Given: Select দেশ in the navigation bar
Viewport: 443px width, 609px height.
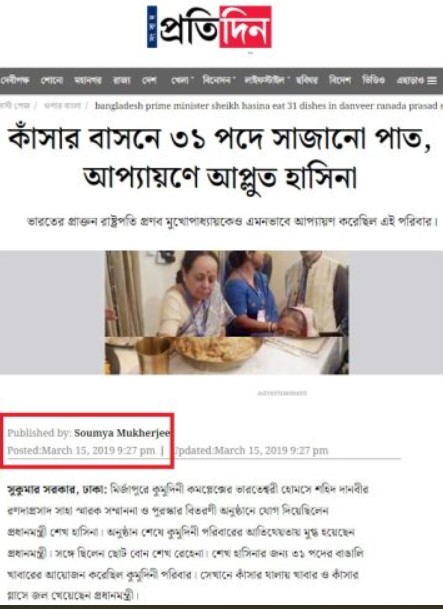Looking at the screenshot, I should pos(149,80).
